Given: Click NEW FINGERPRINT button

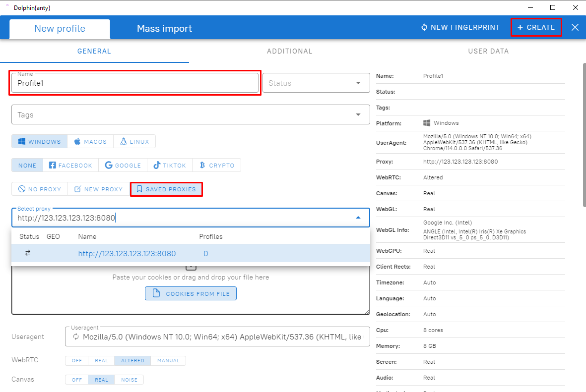Looking at the screenshot, I should point(460,27).
